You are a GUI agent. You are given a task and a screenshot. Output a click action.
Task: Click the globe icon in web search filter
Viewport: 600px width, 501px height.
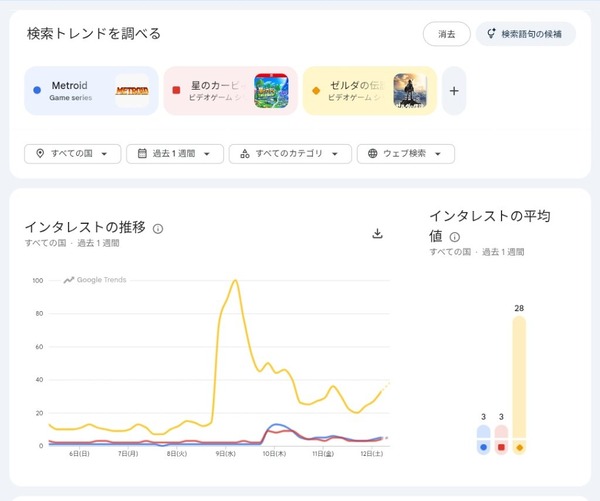(372, 153)
